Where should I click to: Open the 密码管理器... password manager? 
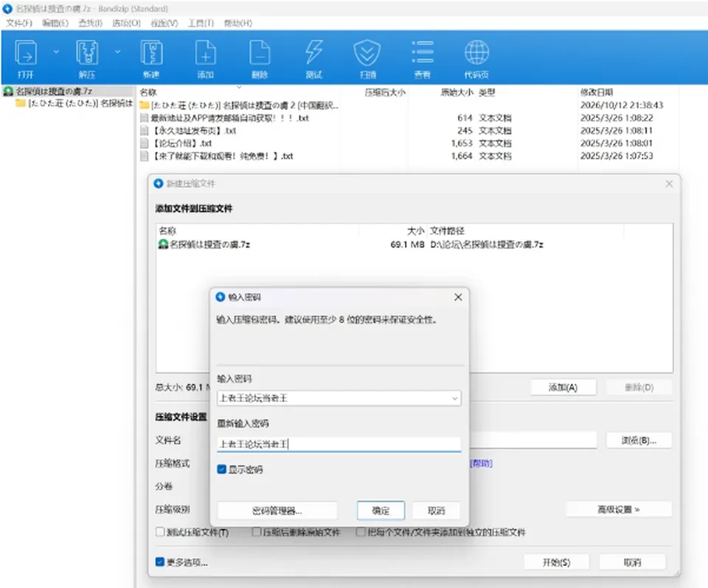(x=277, y=511)
